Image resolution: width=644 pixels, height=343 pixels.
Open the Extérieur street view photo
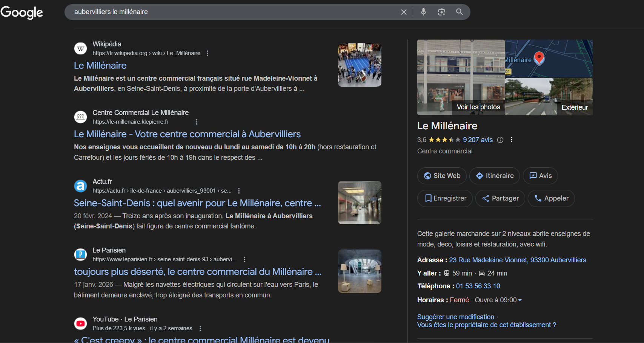point(549,97)
